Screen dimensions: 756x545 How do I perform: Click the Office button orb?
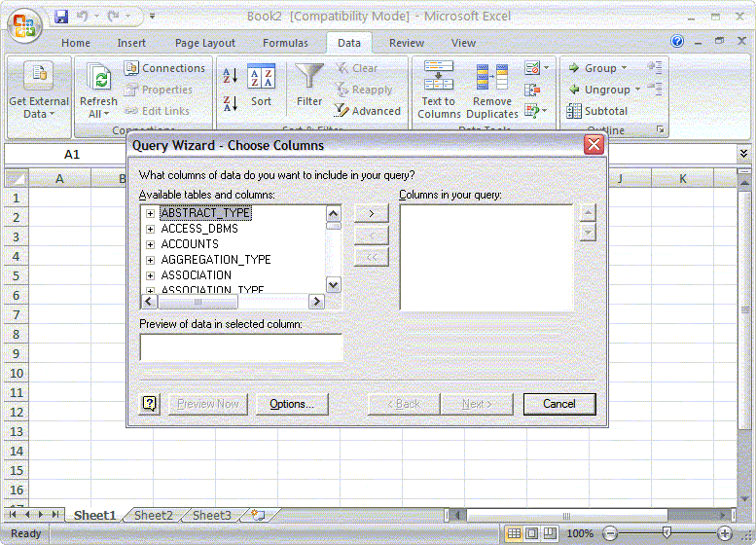point(25,25)
